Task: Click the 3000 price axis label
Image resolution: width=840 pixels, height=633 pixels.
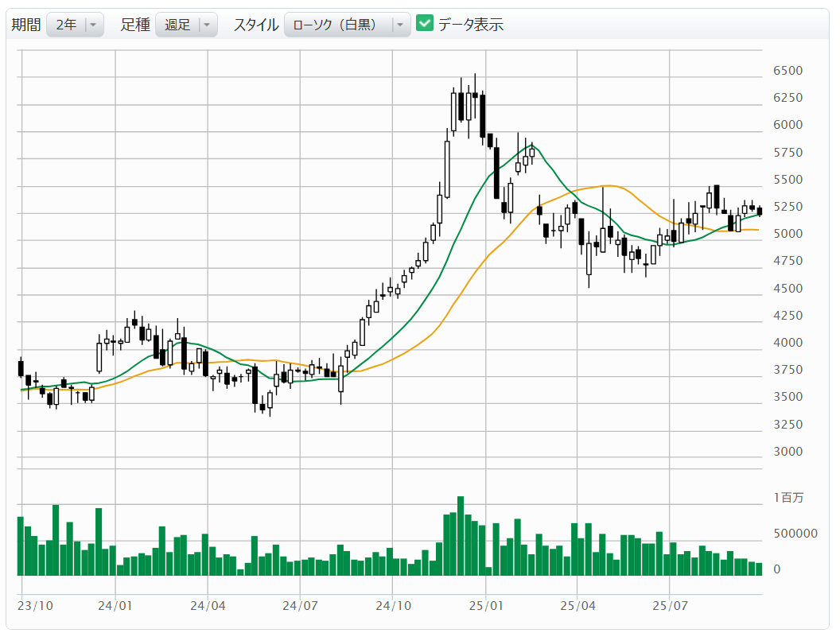Action: click(787, 451)
